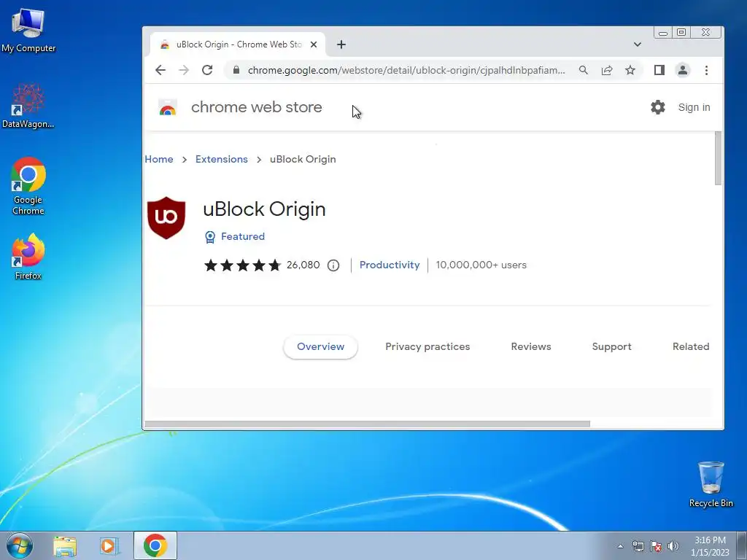Viewport: 747px width, 560px height.
Task: Click the uBlock Origin shield logo
Action: (x=166, y=217)
